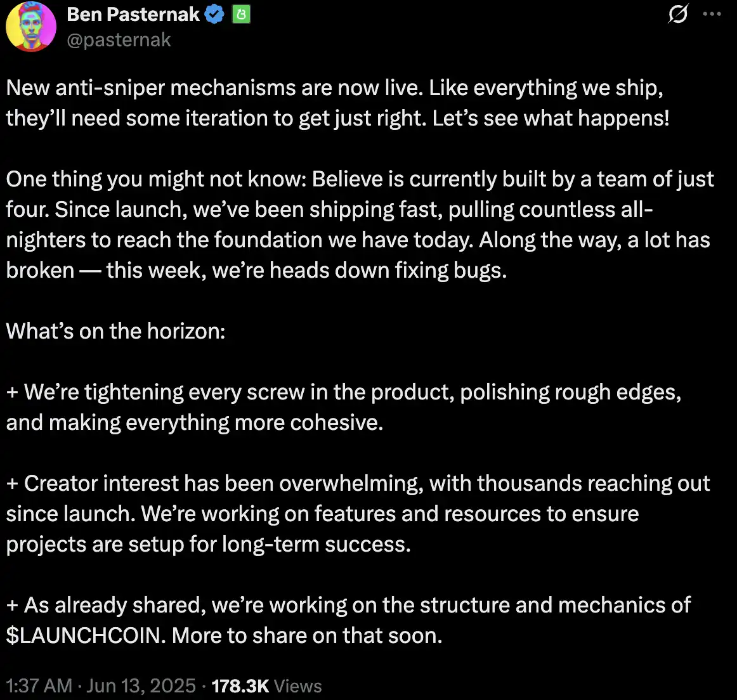Click the verification badge next to Ben Pasternak
Image resolution: width=737 pixels, height=700 pixels.
(214, 14)
